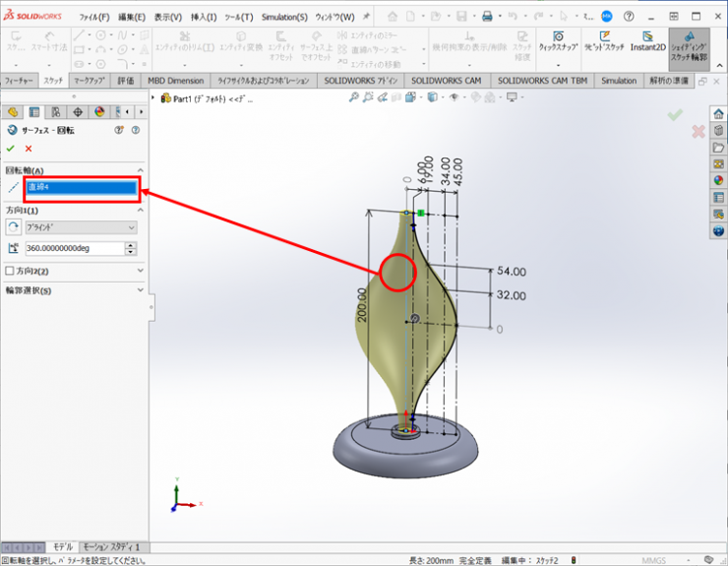Cancel with the red X in property panel

[29, 148]
